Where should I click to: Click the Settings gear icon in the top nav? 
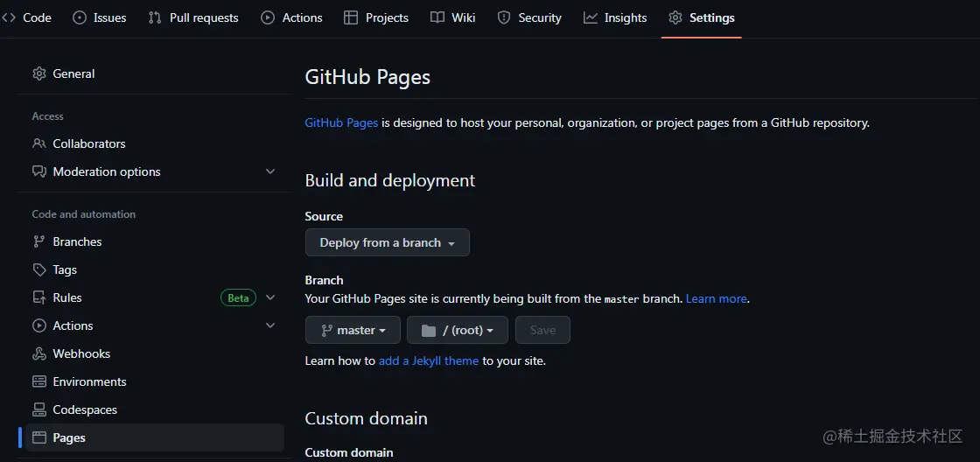click(x=675, y=17)
